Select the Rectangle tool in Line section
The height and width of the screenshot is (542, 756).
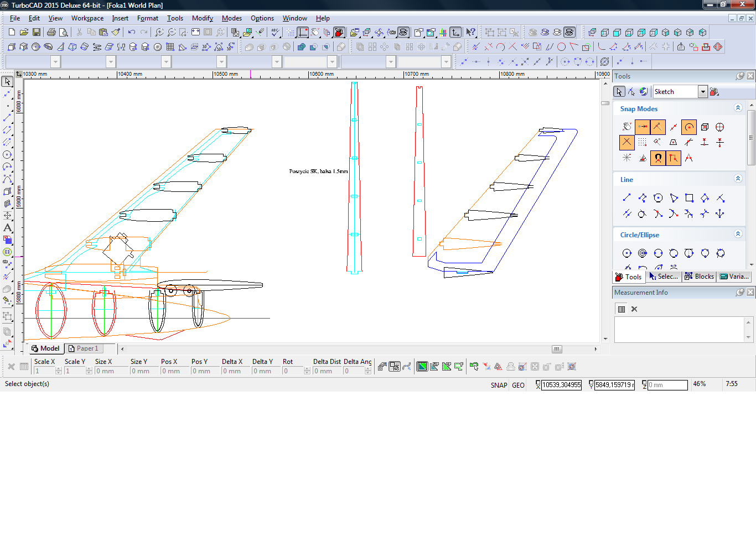pyautogui.click(x=689, y=198)
